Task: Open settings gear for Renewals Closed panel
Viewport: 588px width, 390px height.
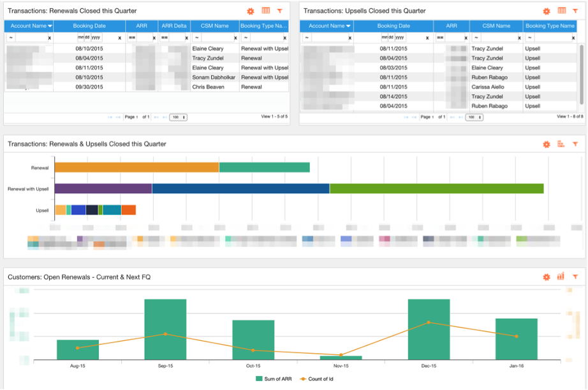Action: [x=252, y=11]
